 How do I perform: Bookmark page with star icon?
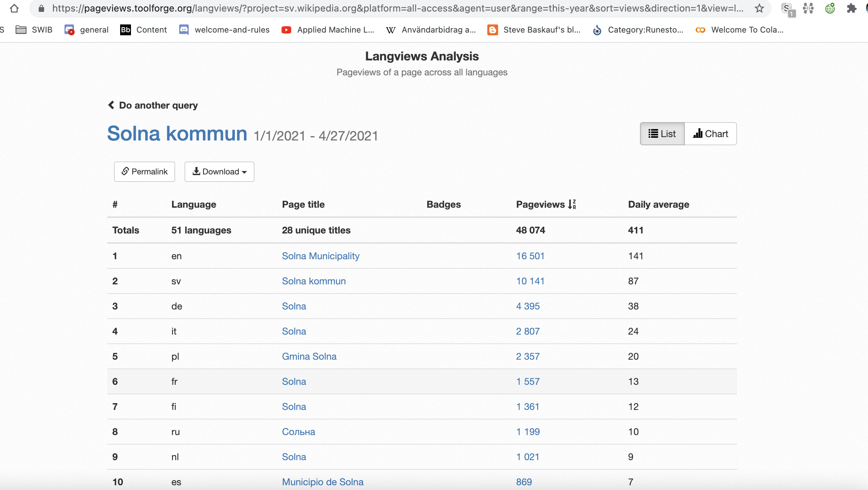[759, 8]
